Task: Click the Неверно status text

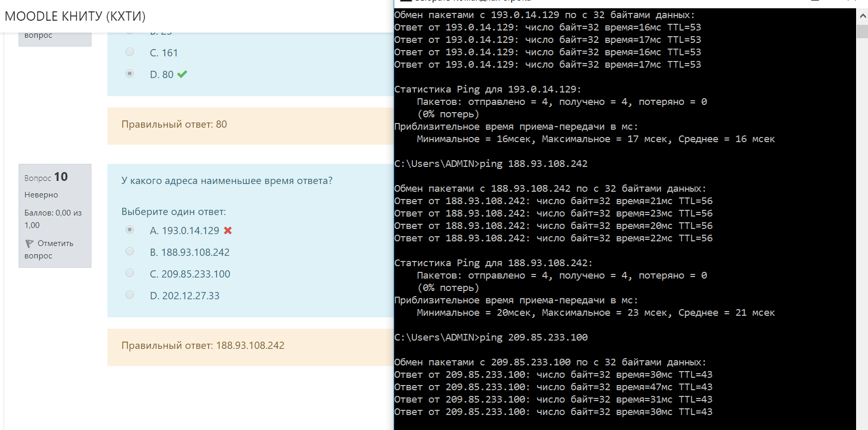Action: tap(41, 195)
